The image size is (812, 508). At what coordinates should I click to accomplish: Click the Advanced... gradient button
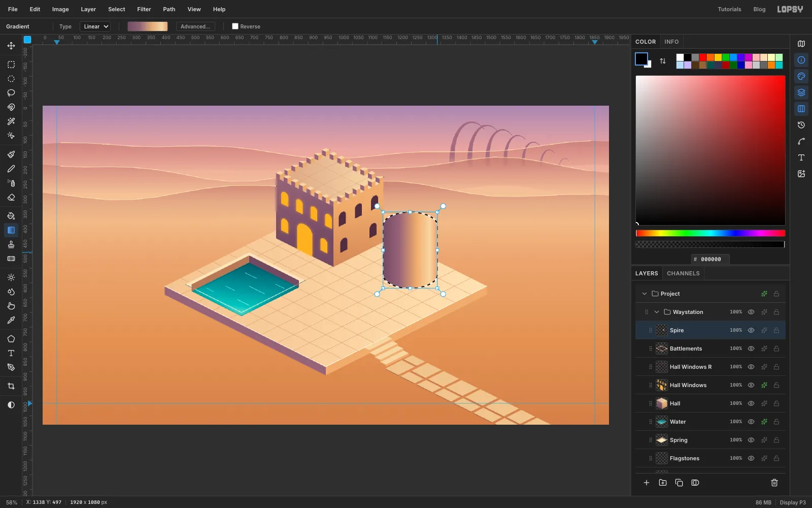[195, 26]
